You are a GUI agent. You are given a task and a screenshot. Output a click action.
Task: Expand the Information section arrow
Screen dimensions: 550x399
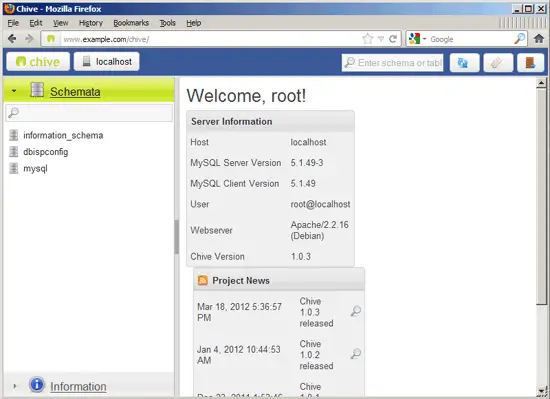[14, 386]
